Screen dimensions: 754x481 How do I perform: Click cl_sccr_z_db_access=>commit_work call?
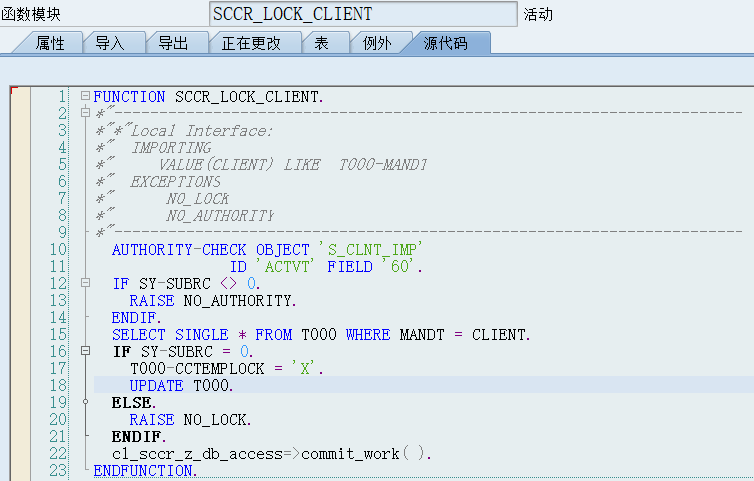pos(272,454)
